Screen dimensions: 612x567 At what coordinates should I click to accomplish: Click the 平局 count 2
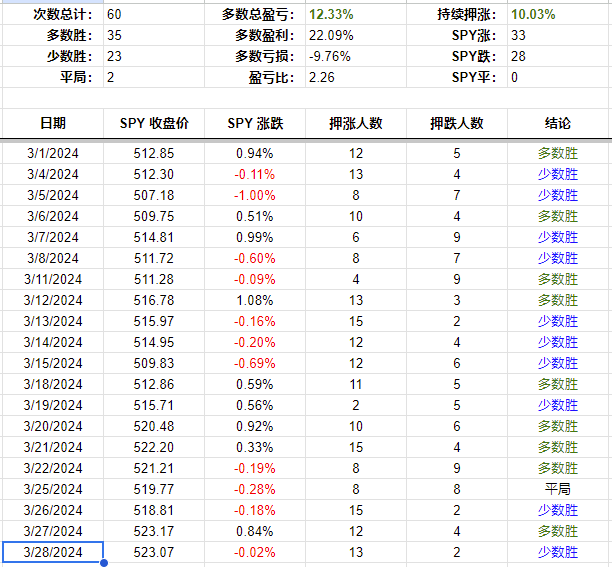154,77
